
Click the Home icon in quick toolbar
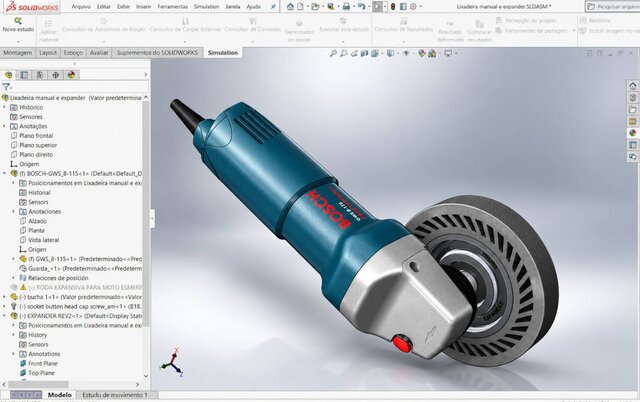tap(290, 7)
